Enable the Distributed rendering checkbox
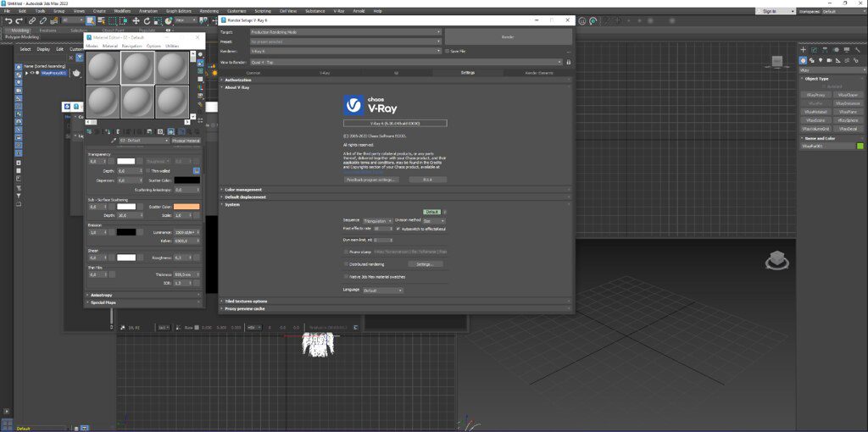The image size is (868, 432). pyautogui.click(x=347, y=264)
